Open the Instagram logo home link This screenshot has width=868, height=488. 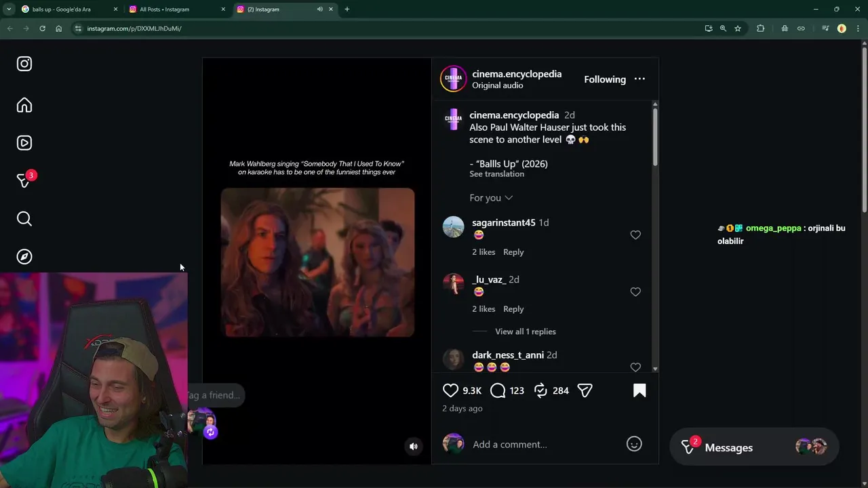tap(24, 64)
